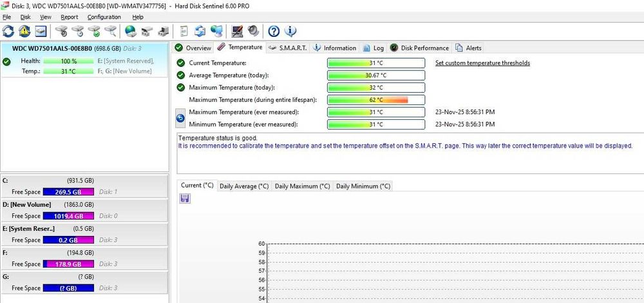Click the green health status check in disk panel
Image resolution: width=644 pixels, height=303 pixels.
pos(6,62)
